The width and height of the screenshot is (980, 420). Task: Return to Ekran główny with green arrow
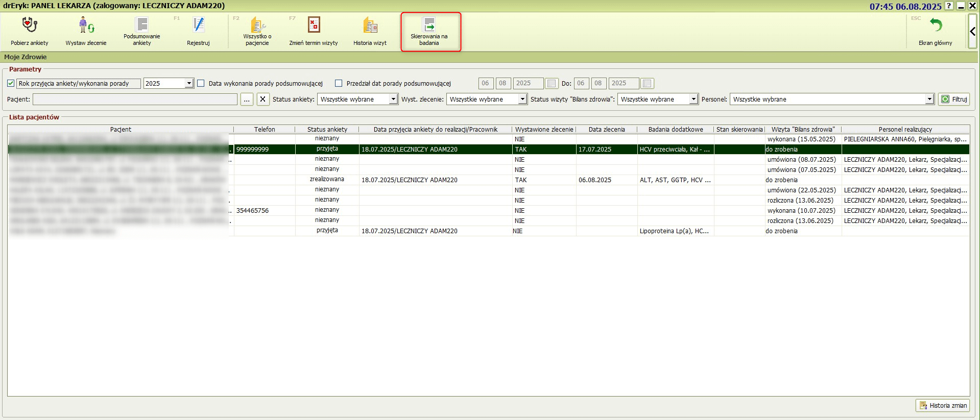tap(935, 25)
